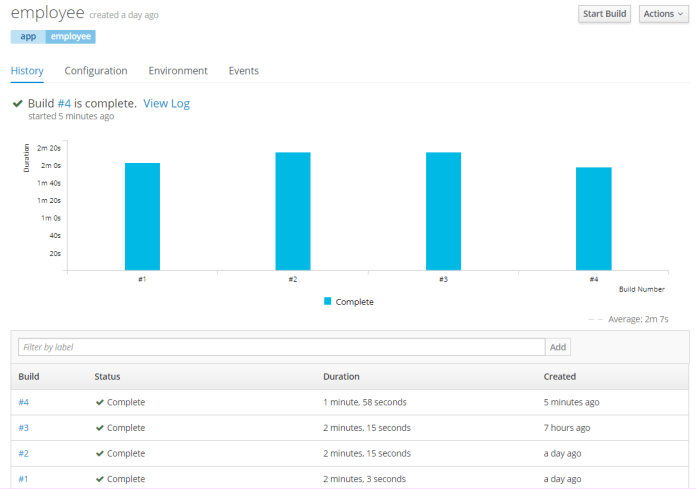Click the bar for build #1 in chart
696x489 pixels.
point(142,216)
